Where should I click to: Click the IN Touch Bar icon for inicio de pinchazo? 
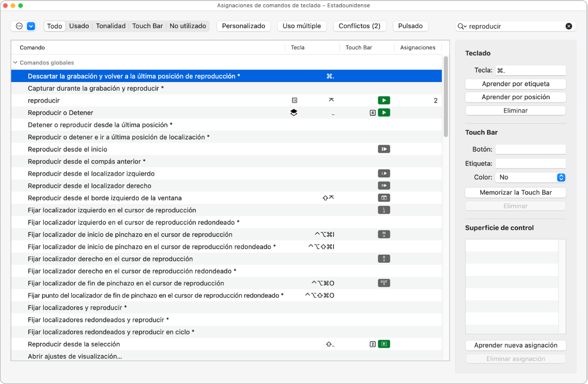coord(384,234)
